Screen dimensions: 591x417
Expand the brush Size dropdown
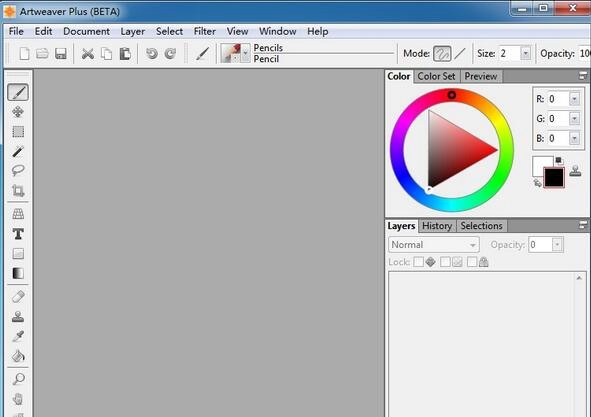[x=525, y=53]
